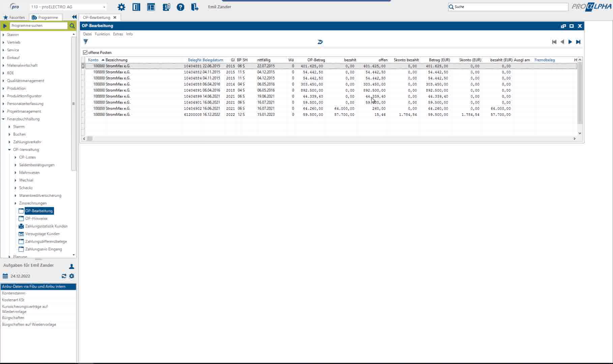
Task: Sort table by BelegNr column header
Action: (195, 60)
